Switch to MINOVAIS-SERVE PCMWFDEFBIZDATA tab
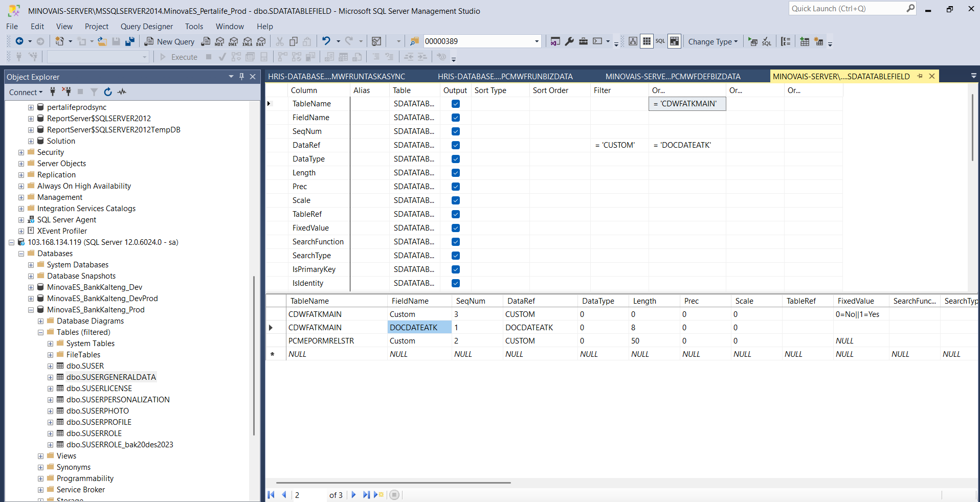 pyautogui.click(x=673, y=76)
